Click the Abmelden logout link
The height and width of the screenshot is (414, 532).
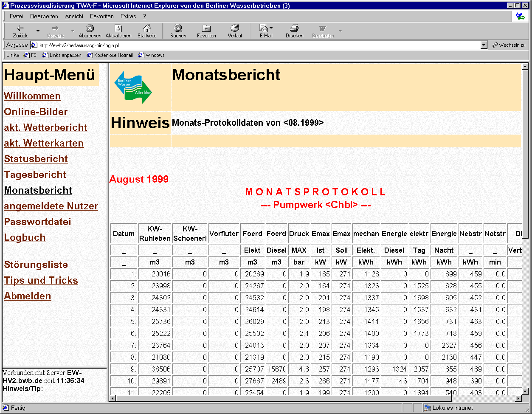click(x=28, y=296)
